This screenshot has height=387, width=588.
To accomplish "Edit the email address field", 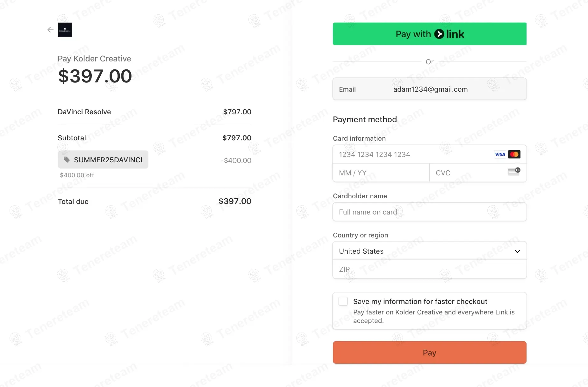I will 430,89.
